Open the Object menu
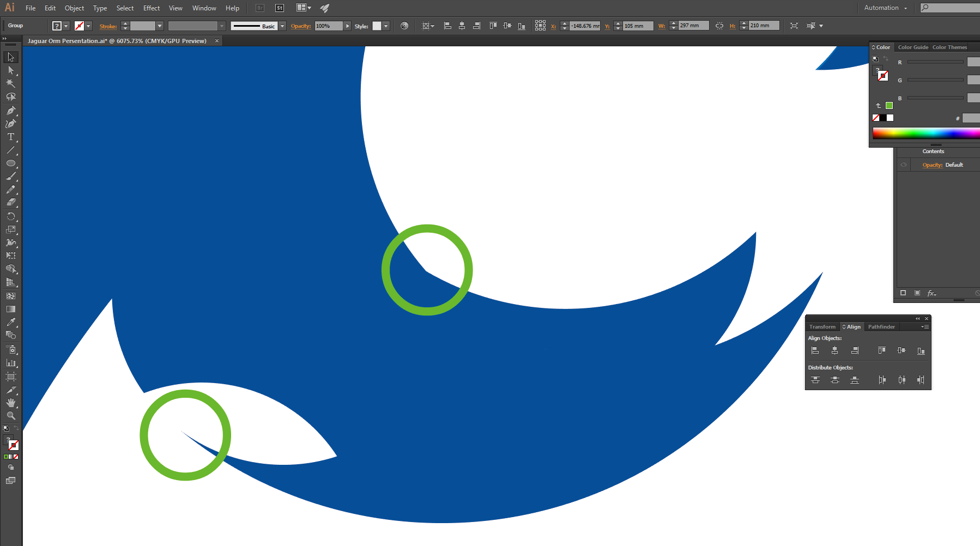This screenshot has height=546, width=980. 74,8
